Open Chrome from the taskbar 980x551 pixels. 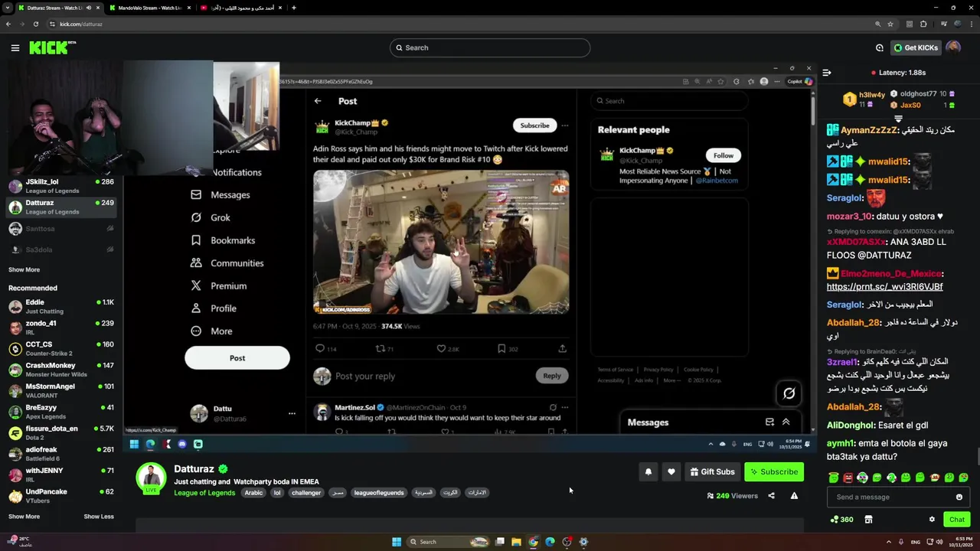[x=534, y=542]
